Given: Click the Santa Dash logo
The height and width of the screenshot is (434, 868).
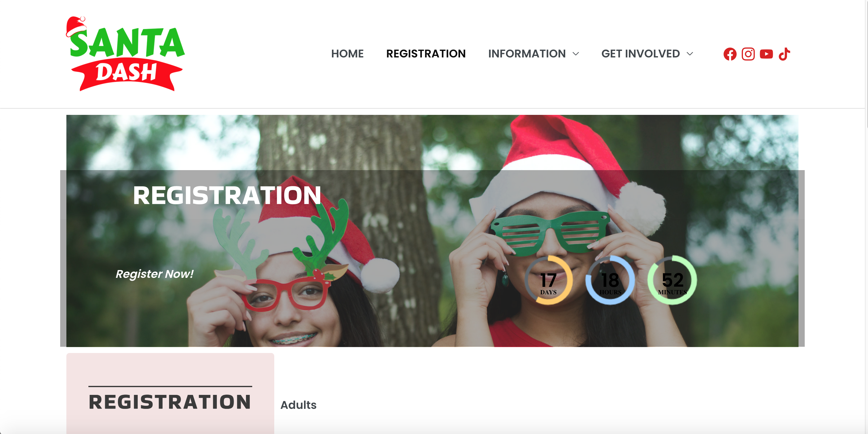Looking at the screenshot, I should pos(125,54).
